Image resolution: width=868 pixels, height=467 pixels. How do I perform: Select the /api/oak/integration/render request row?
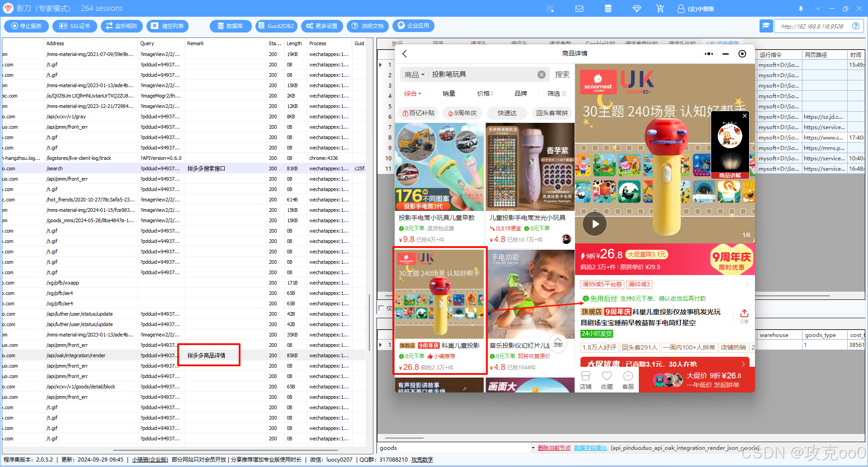[x=183, y=355]
